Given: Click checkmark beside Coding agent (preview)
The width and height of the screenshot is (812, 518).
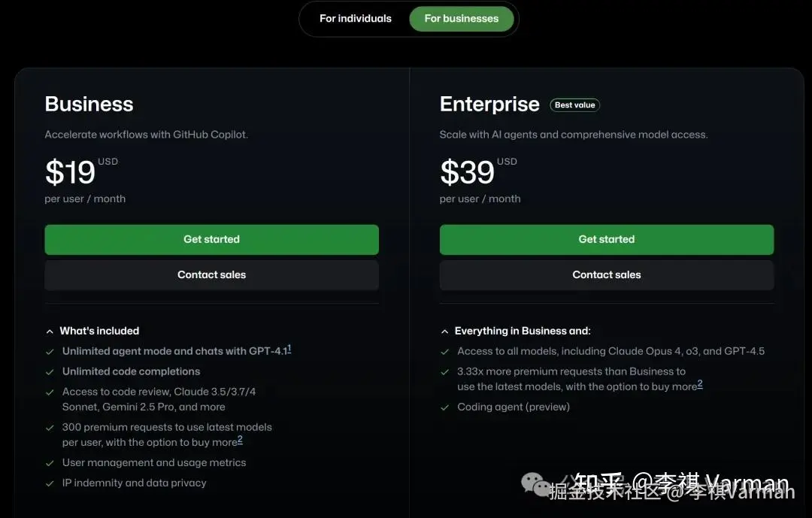Looking at the screenshot, I should 444,407.
